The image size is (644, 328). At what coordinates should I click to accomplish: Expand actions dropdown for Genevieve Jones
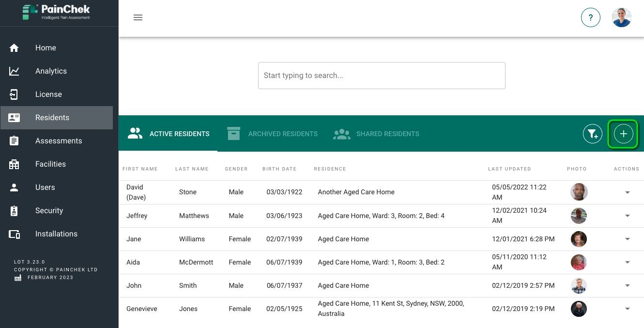point(627,309)
